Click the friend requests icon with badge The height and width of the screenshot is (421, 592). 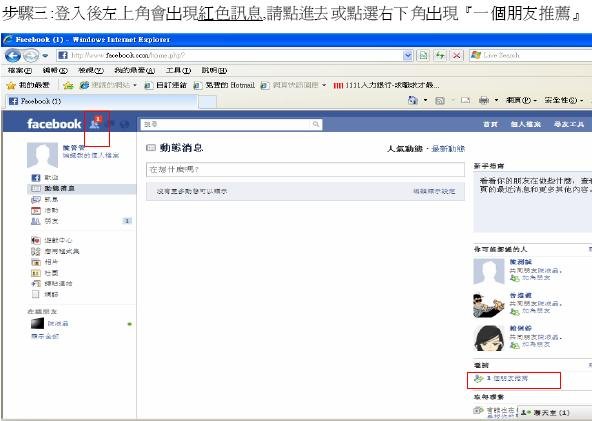click(x=96, y=123)
